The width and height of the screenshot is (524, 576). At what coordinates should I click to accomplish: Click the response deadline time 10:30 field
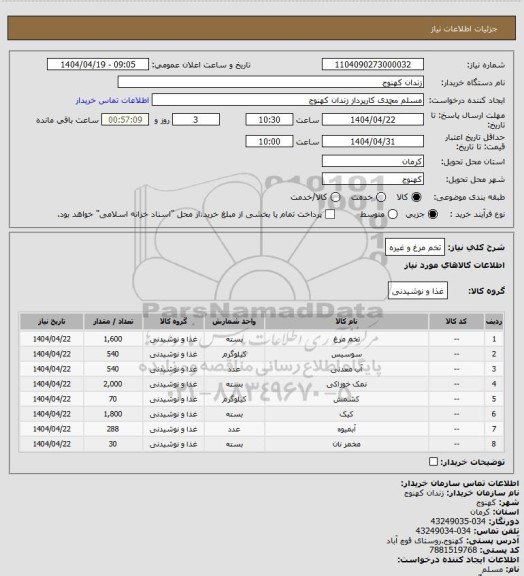269,120
